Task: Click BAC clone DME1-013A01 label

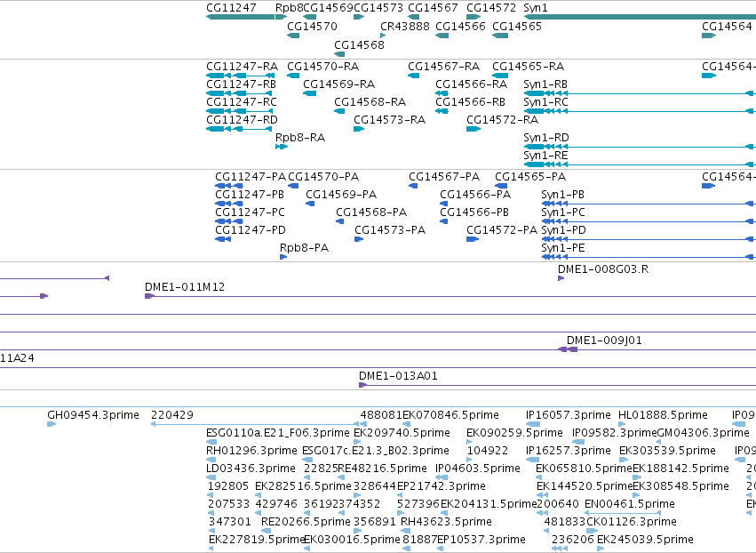Action: click(x=398, y=376)
